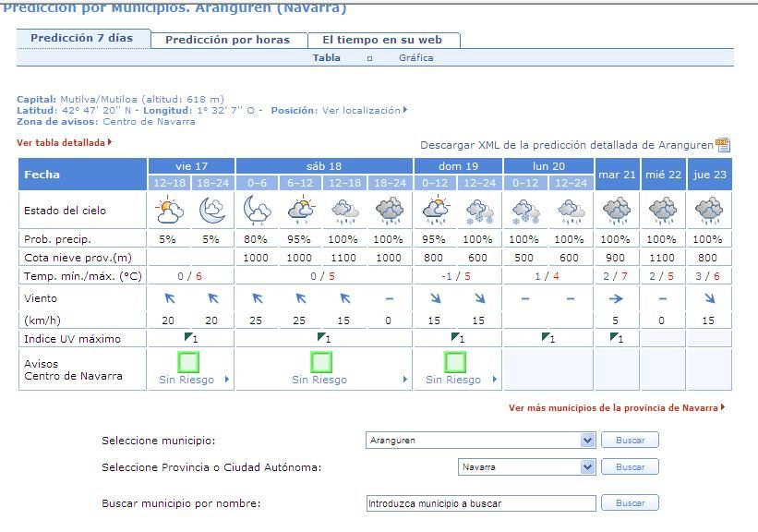Click rain cloud icon for sáb 18 12-18

coord(344,212)
